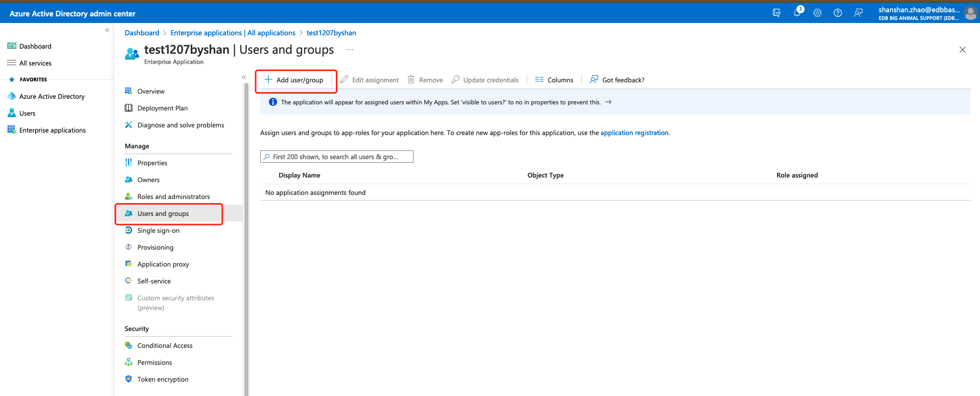Click the Conditional Access icon
The width and height of the screenshot is (980, 396).
128,345
